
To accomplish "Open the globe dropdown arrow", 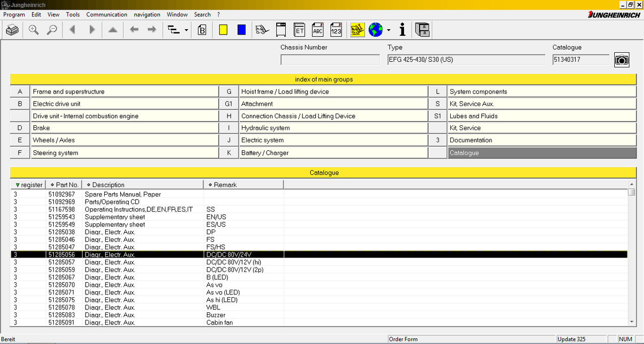I will (x=388, y=30).
